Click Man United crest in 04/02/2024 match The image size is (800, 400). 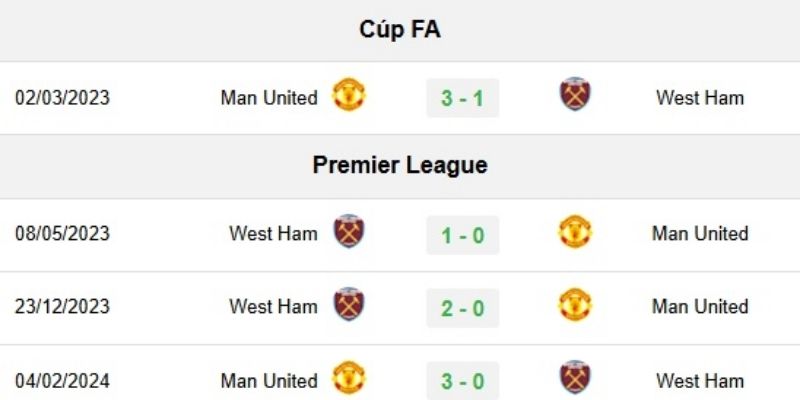(349, 378)
